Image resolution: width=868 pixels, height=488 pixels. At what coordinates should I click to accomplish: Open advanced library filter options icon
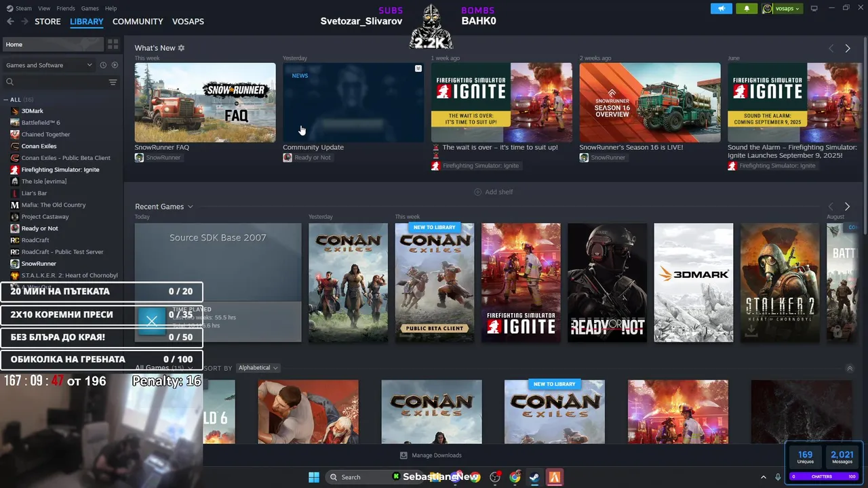[113, 82]
